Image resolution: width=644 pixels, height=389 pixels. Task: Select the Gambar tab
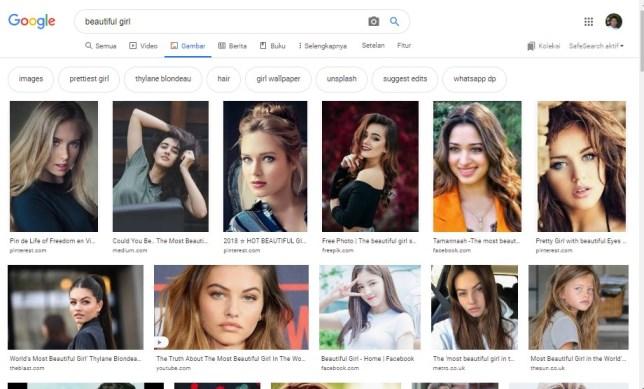[188, 46]
